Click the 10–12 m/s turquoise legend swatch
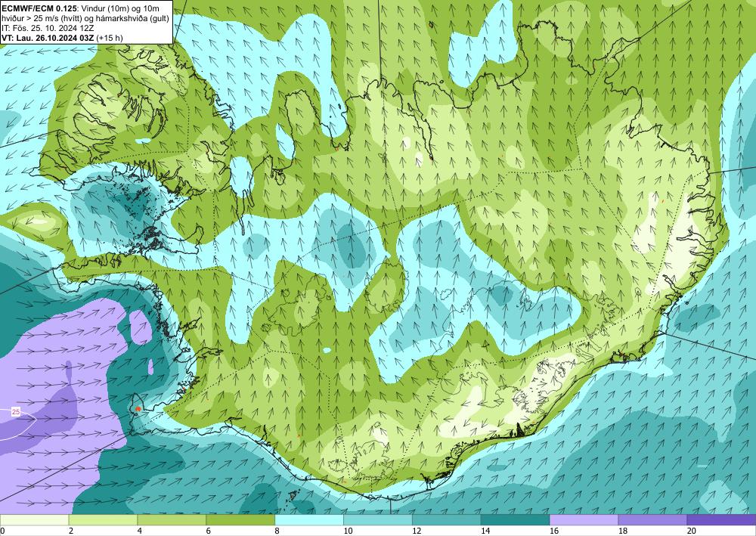756x536 pixels. [377, 520]
